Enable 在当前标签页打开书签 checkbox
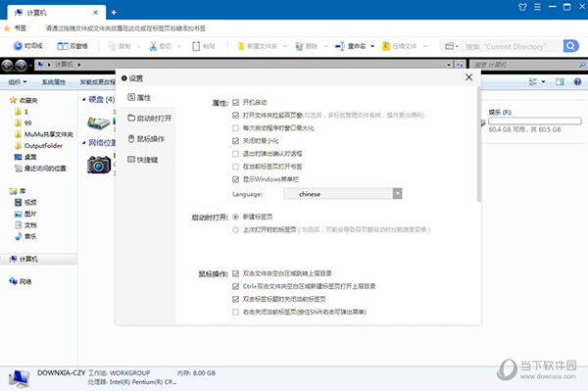Viewport: 588px width, 391px height. tap(235, 167)
